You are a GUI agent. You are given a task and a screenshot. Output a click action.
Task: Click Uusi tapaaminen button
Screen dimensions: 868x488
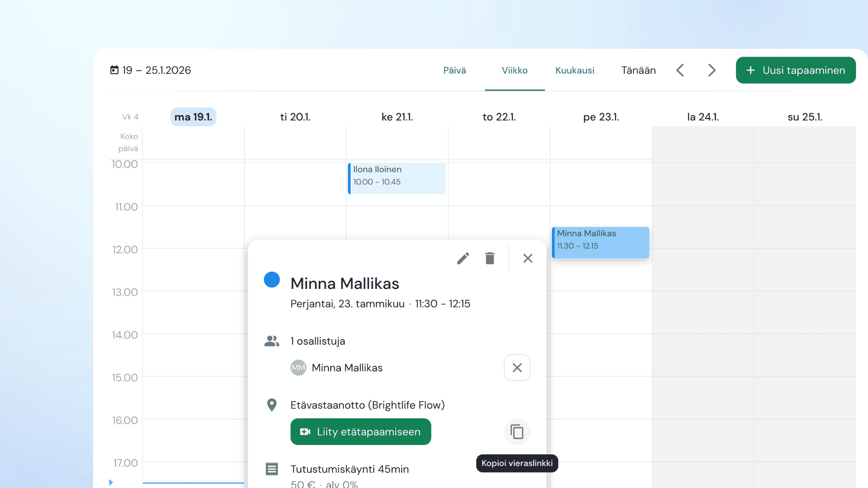point(796,70)
